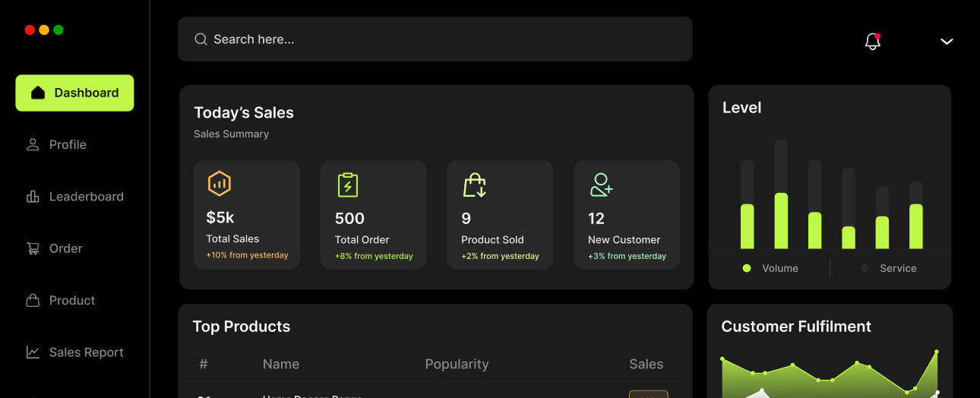
Task: Go to the Sales Report page
Action: 85,352
